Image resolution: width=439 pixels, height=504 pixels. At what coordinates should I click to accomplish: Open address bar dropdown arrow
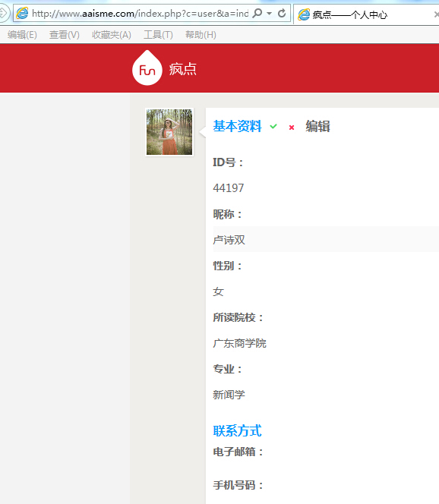[270, 14]
